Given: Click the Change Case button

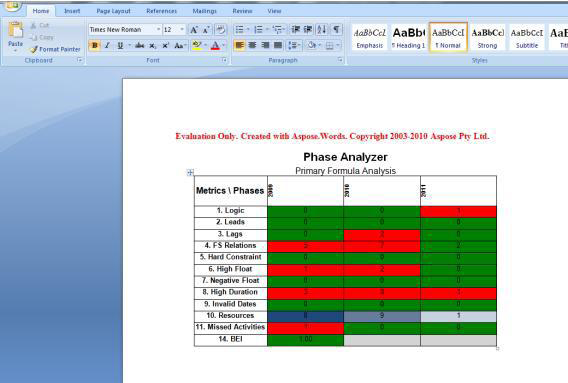Looking at the screenshot, I should point(179,46).
